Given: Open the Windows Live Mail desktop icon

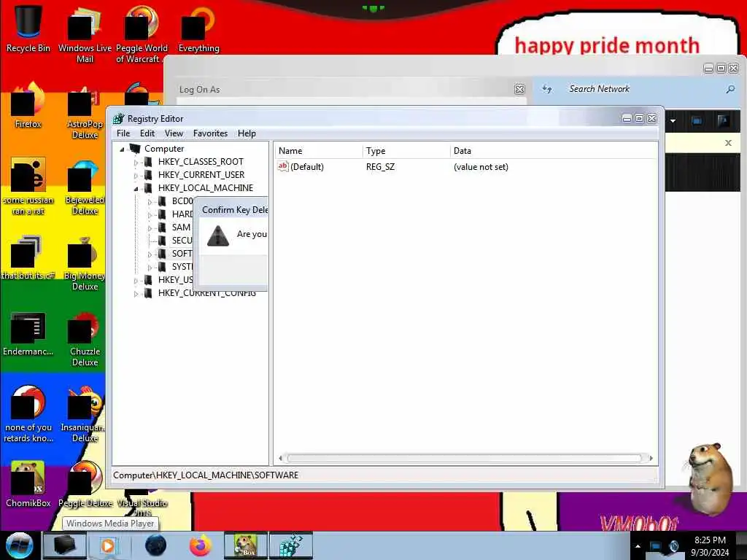Looking at the screenshot, I should click(85, 34).
